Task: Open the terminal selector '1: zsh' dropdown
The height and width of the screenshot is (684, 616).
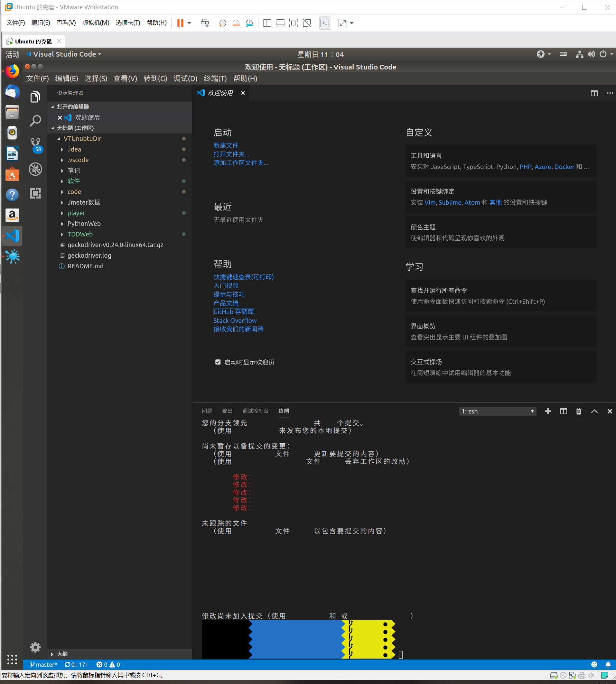Action: point(497,411)
